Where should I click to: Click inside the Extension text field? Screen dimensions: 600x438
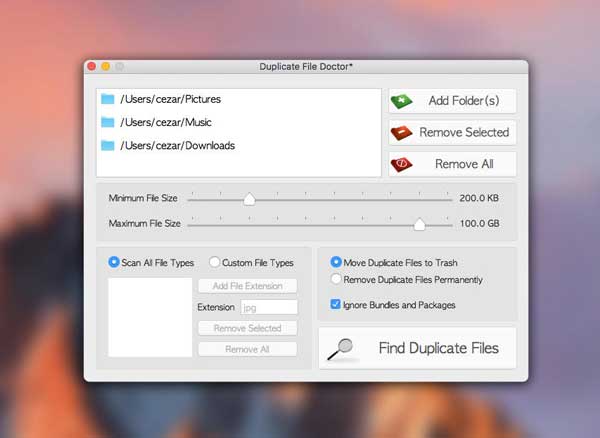click(269, 307)
